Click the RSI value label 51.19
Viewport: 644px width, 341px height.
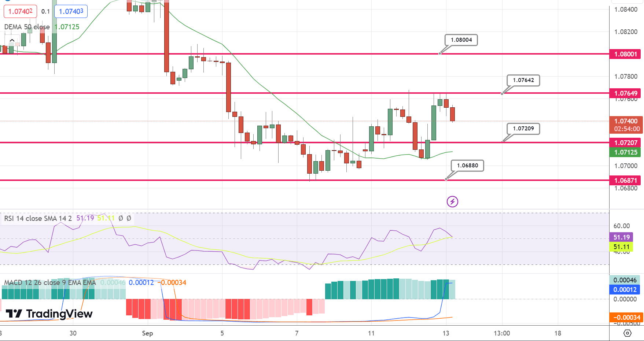[622, 237]
